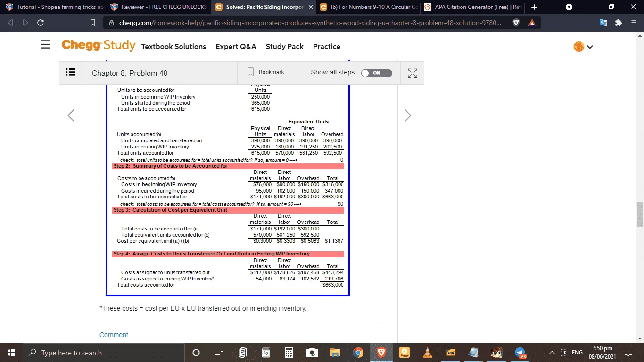The height and width of the screenshot is (362, 644).
Task: Open the browser extensions puzzle menu
Action: pos(619,23)
